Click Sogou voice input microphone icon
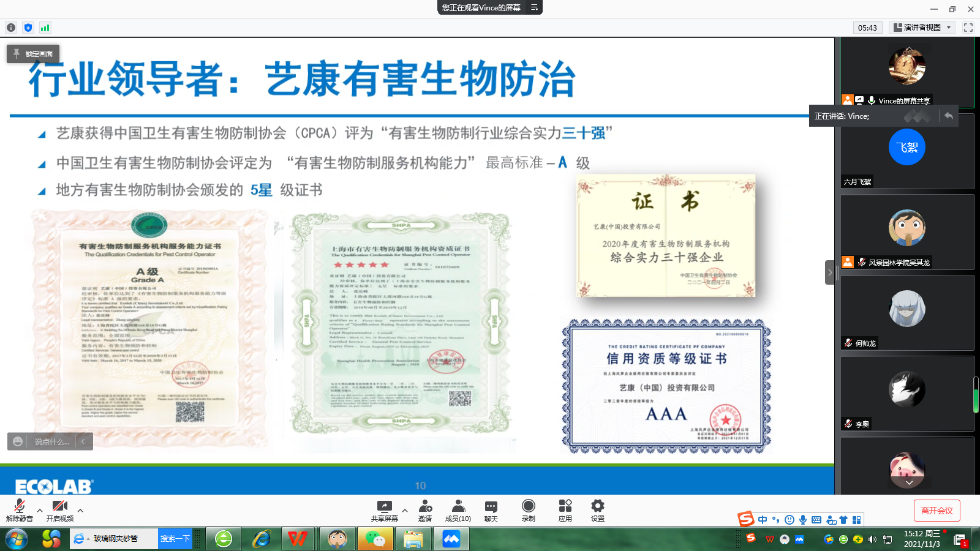 (x=803, y=520)
